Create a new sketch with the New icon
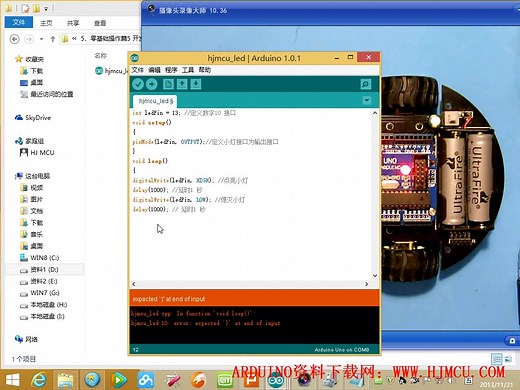The height and width of the screenshot is (390, 520). [168, 84]
